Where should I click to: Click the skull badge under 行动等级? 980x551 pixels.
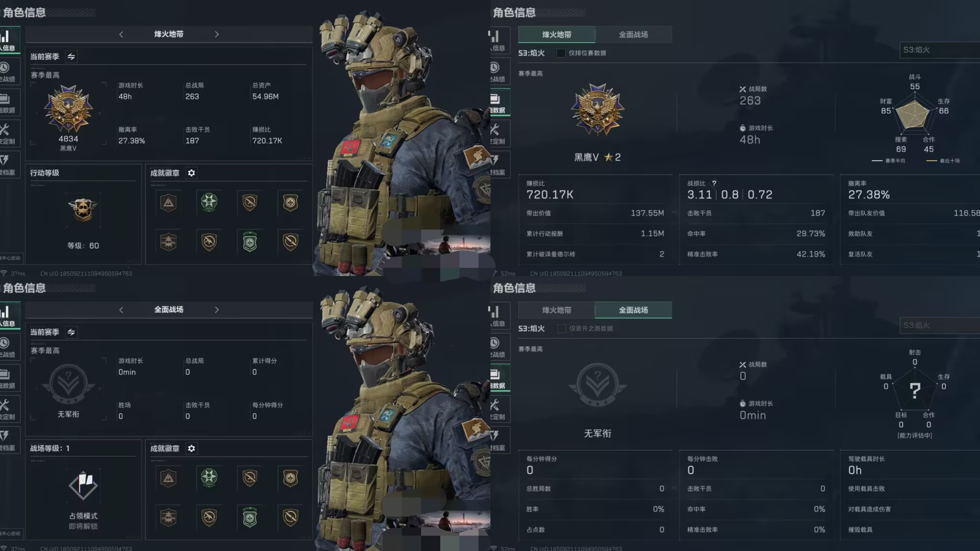(x=83, y=209)
